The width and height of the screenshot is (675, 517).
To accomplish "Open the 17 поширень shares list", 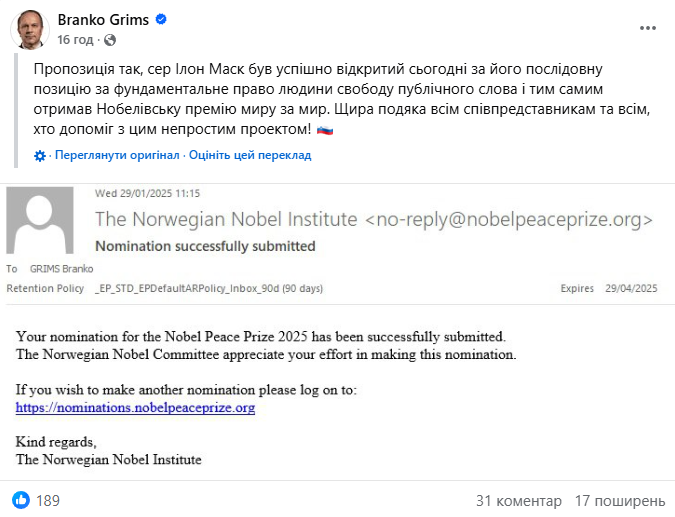I will (x=620, y=501).
